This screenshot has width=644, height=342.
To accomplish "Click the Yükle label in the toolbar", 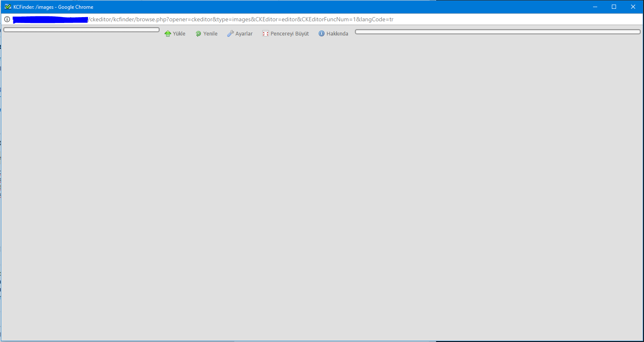I will coord(179,34).
